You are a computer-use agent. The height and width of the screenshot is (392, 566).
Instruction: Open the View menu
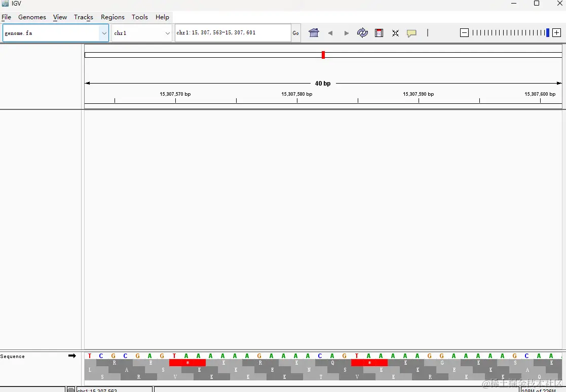click(x=60, y=17)
